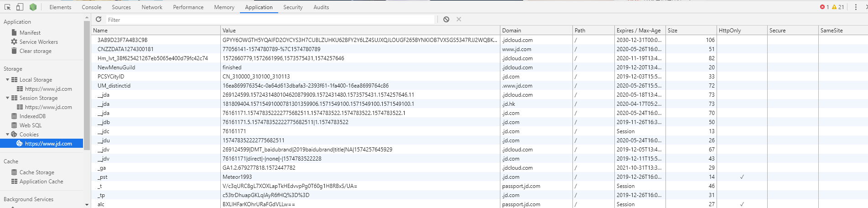The image size is (868, 208).
Task: Switch to the Sources tab
Action: (121, 7)
